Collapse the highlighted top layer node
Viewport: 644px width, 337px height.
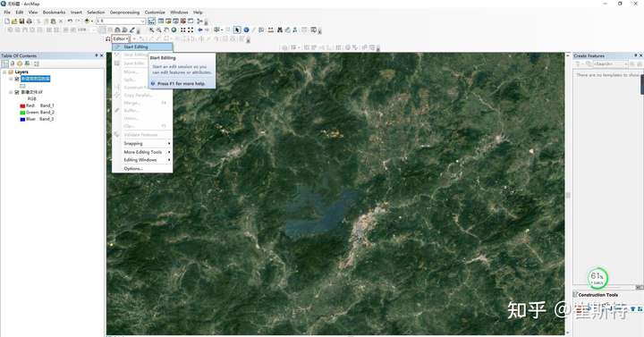pyautogui.click(x=11, y=79)
